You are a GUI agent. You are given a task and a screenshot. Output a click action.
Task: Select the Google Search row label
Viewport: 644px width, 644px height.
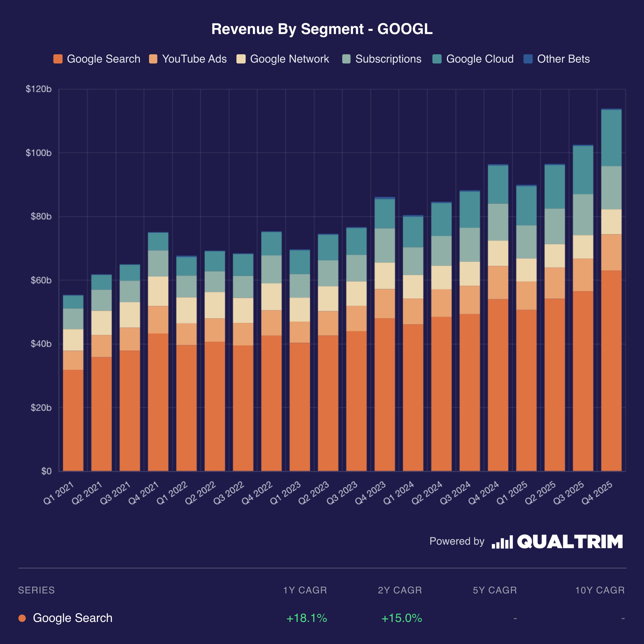tap(73, 618)
